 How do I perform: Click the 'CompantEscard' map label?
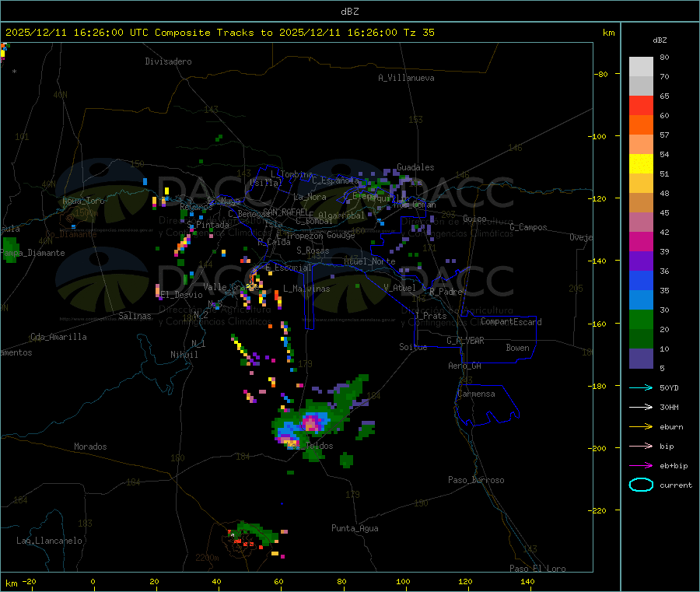coord(511,322)
